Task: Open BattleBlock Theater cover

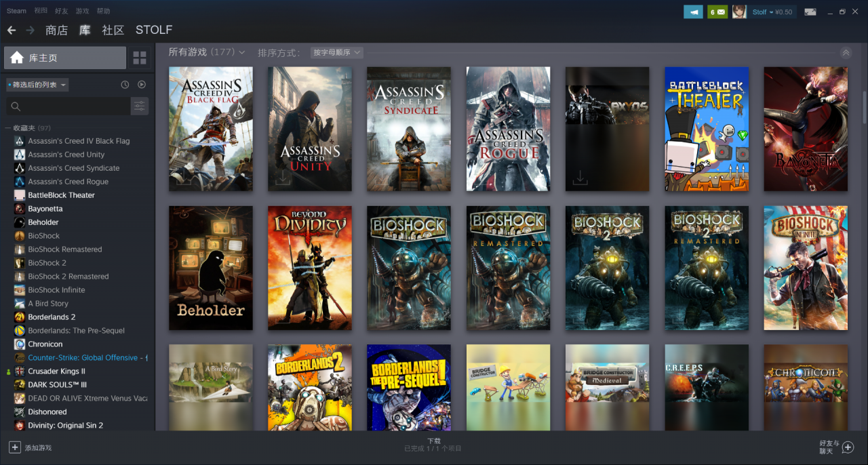Action: tap(707, 129)
